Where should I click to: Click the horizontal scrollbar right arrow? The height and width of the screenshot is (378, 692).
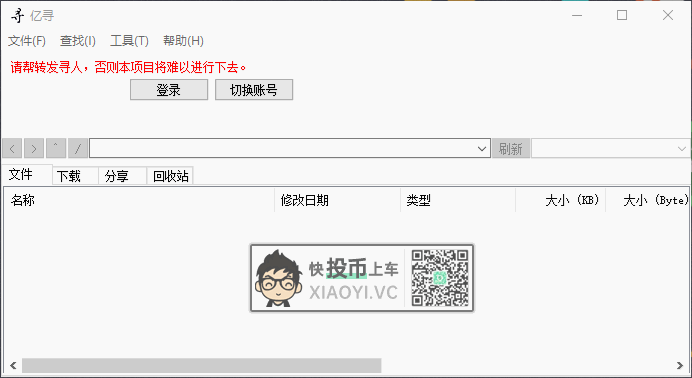click(x=680, y=366)
